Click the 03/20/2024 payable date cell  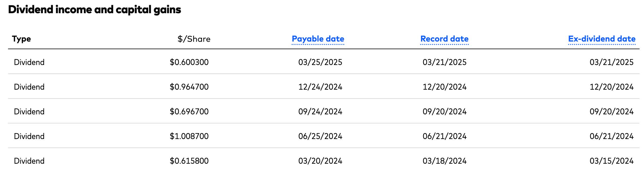320,161
